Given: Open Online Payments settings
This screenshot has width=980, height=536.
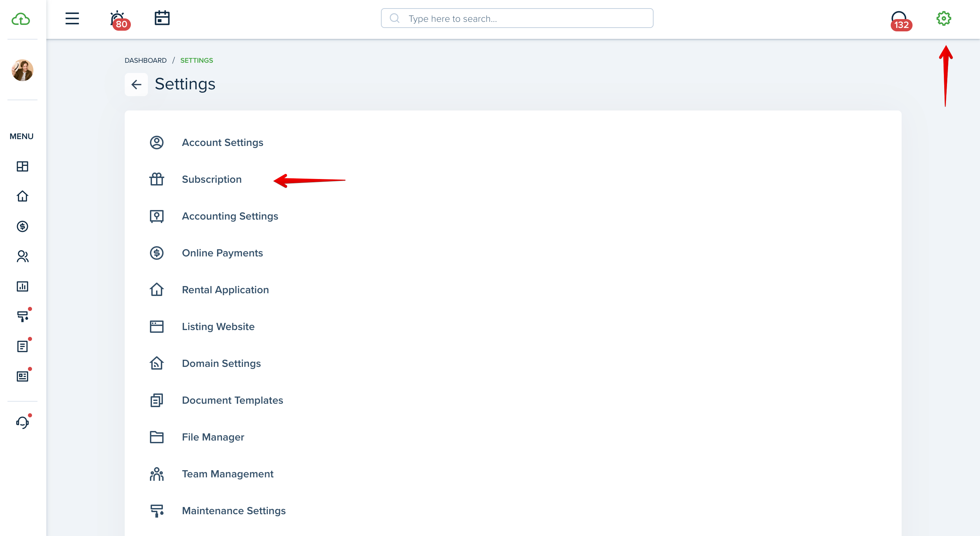Looking at the screenshot, I should 223,253.
